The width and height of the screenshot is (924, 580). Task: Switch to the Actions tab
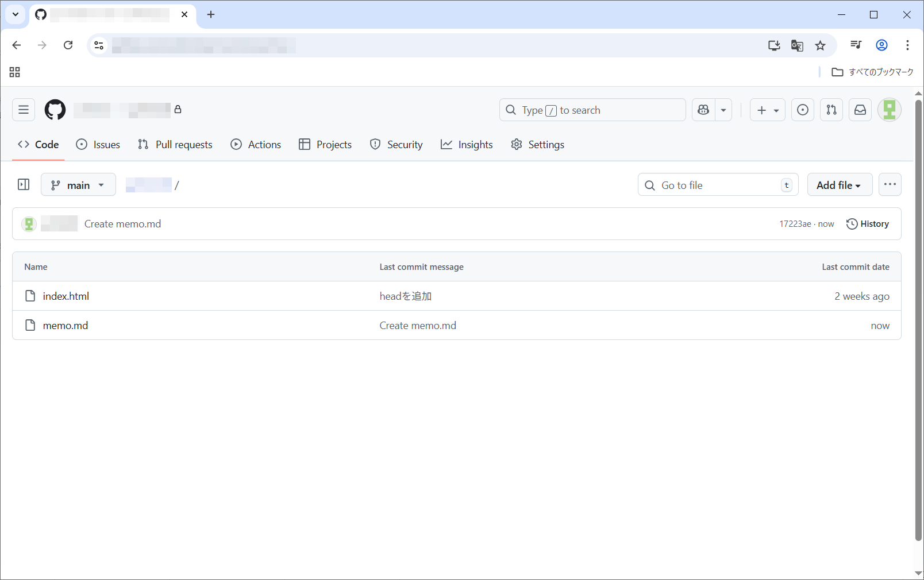[x=256, y=145]
